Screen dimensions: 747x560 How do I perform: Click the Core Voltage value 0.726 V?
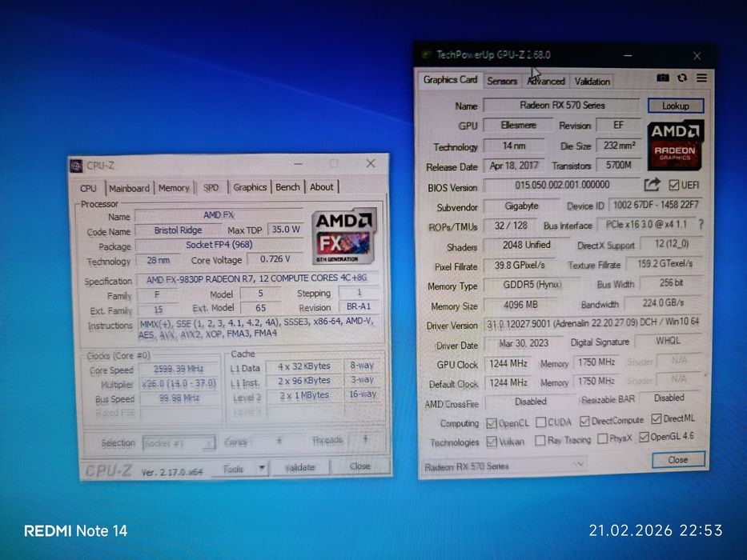[x=275, y=258]
